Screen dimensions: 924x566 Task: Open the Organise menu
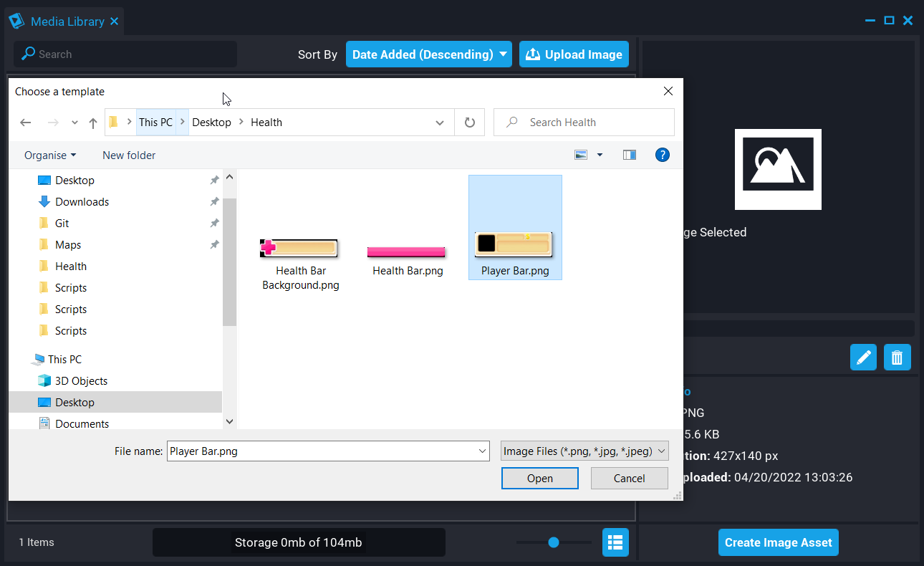[50, 155]
